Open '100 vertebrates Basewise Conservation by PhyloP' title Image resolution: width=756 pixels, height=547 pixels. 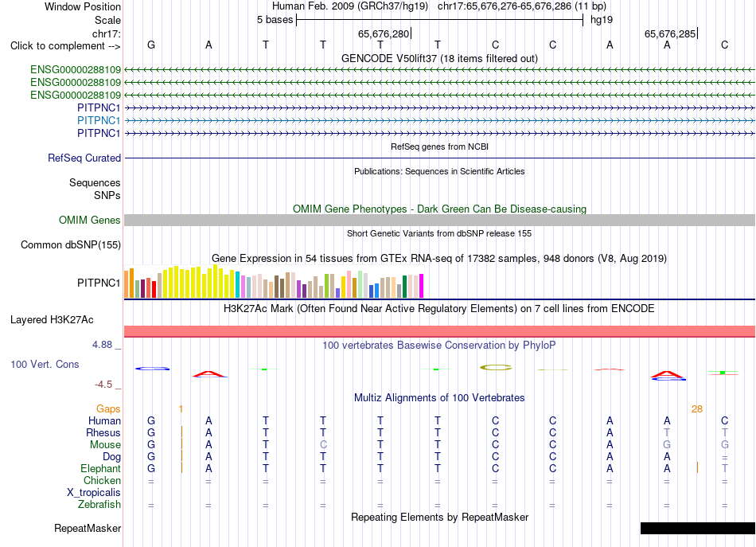439,346
